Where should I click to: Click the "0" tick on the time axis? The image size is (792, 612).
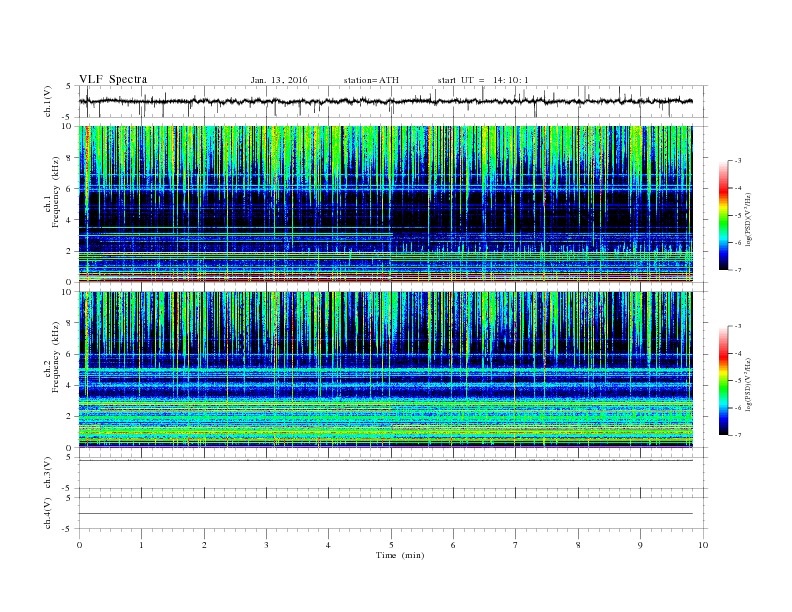79,545
